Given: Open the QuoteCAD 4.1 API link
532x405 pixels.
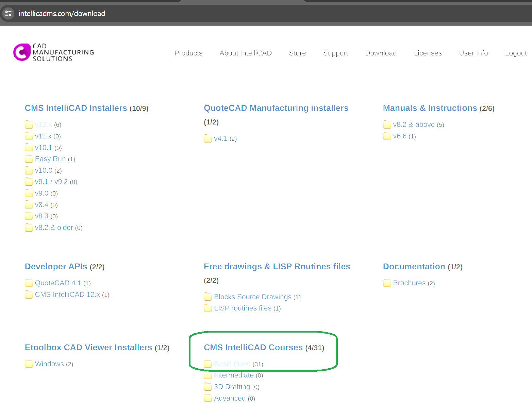Looking at the screenshot, I should [58, 283].
